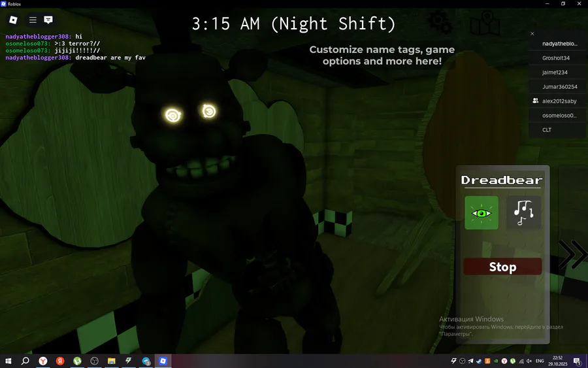Open Yandex Browser in the taskbar
Viewport: 588px width, 368px height.
click(43, 361)
